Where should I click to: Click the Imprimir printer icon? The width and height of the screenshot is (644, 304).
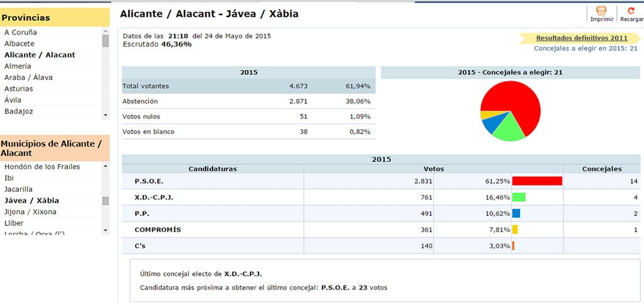pyautogui.click(x=601, y=11)
